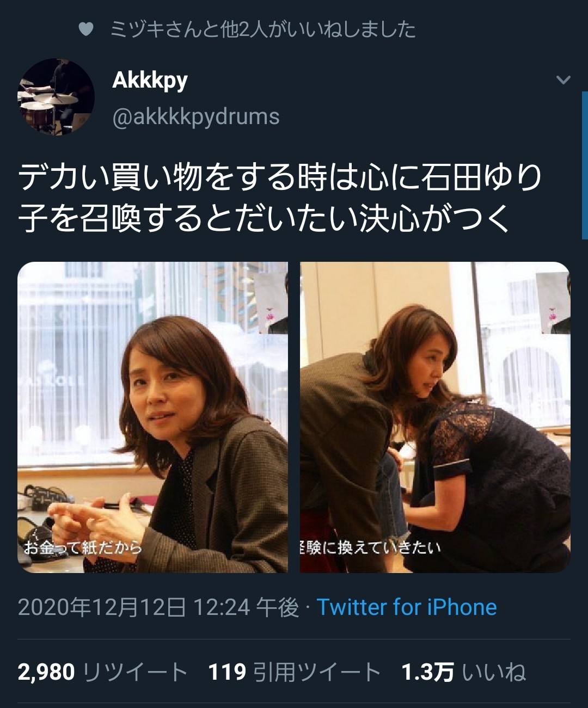Viewport: 588px width, 708px height.
Task: Open the Akkkpy display name
Action: pyautogui.click(x=150, y=81)
